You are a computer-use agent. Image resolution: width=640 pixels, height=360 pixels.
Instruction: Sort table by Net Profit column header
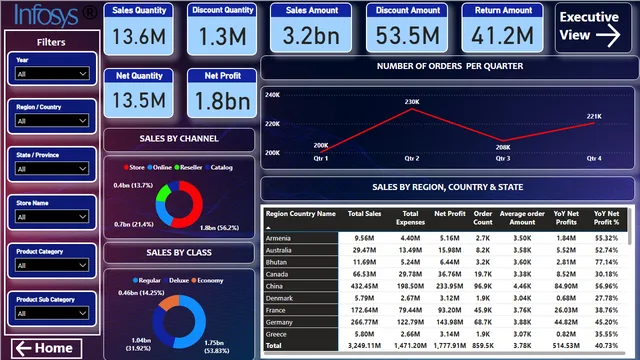click(449, 213)
